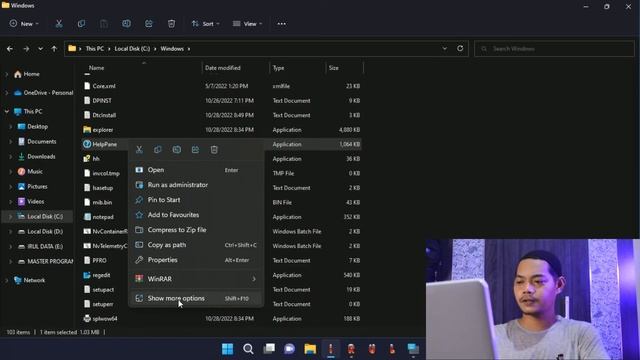Choose Run as administrator

point(196,185)
